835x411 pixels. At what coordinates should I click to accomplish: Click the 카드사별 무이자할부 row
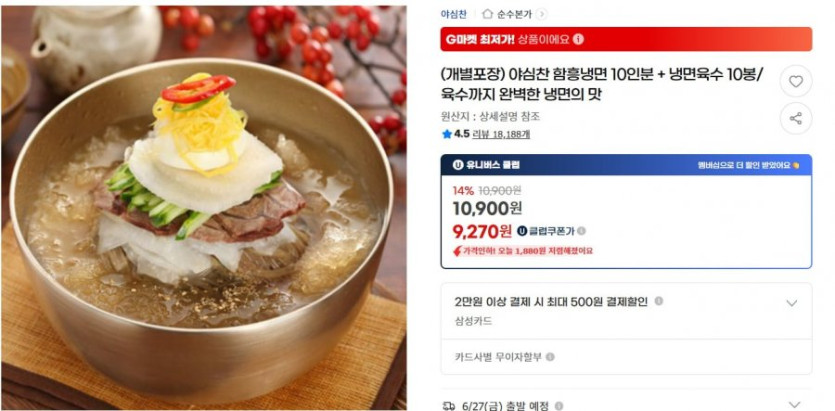626,357
